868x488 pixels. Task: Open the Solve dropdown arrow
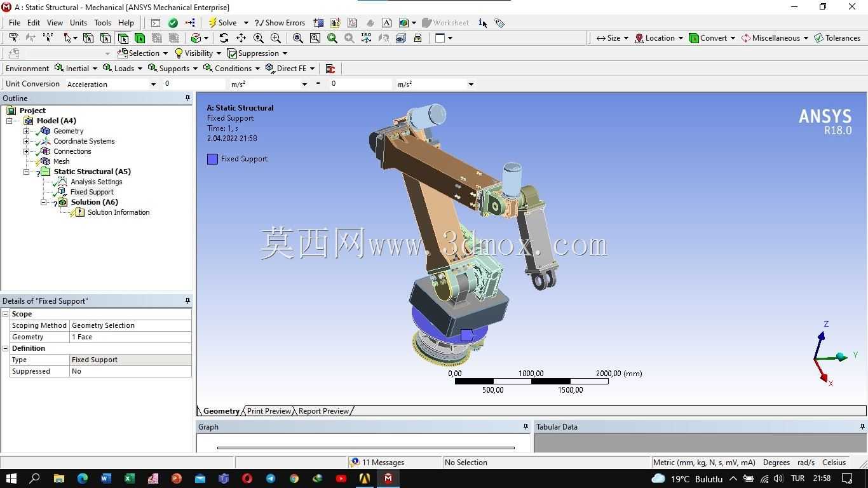coord(246,23)
